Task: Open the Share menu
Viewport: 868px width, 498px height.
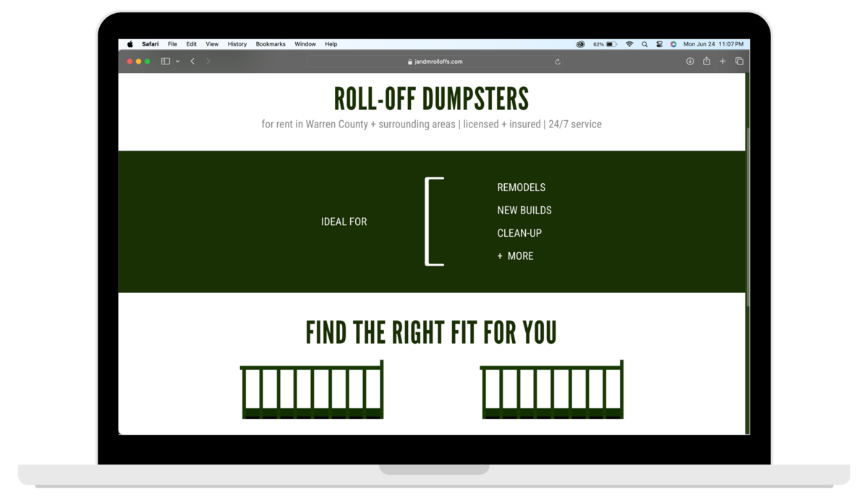Action: coord(707,61)
